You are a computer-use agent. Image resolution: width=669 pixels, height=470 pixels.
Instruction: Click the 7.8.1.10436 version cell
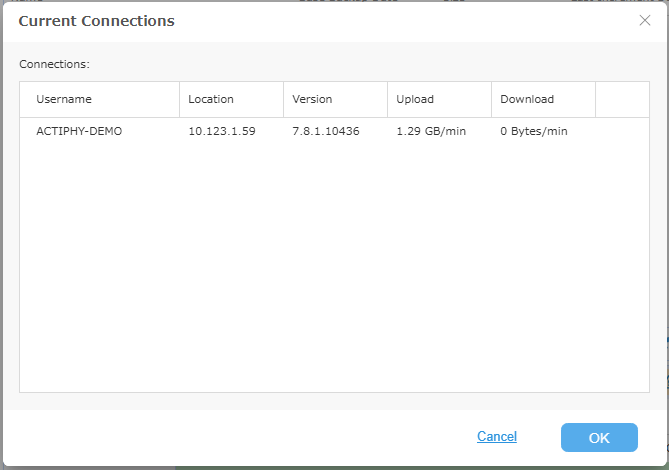click(x=326, y=131)
